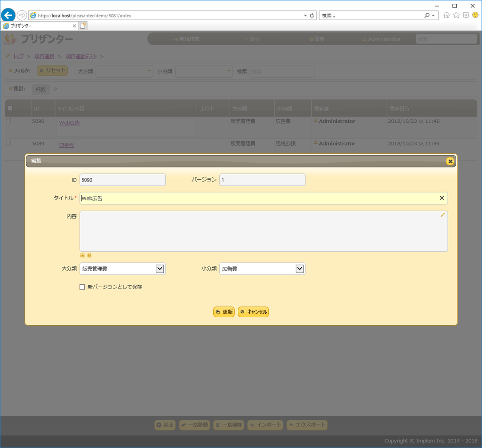Click the ID field showing 5090

[122, 180]
